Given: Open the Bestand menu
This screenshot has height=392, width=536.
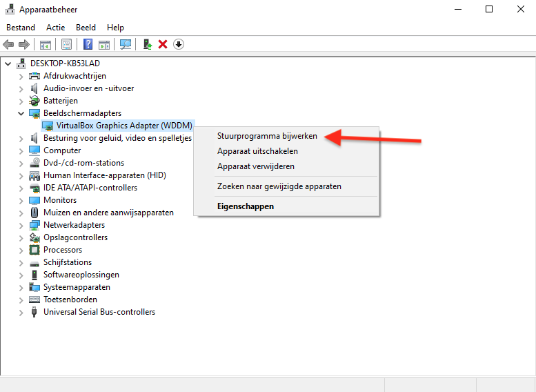Looking at the screenshot, I should coord(20,28).
